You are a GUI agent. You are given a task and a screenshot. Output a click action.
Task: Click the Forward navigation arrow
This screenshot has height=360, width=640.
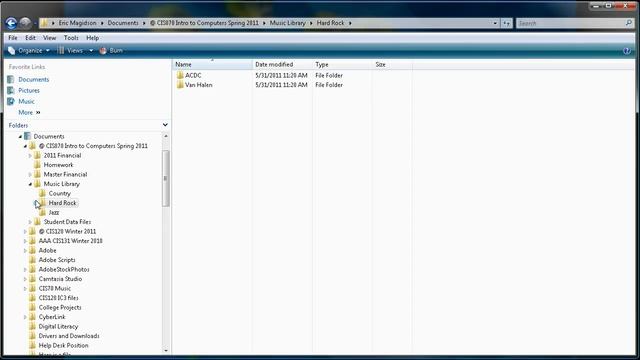[25, 23]
